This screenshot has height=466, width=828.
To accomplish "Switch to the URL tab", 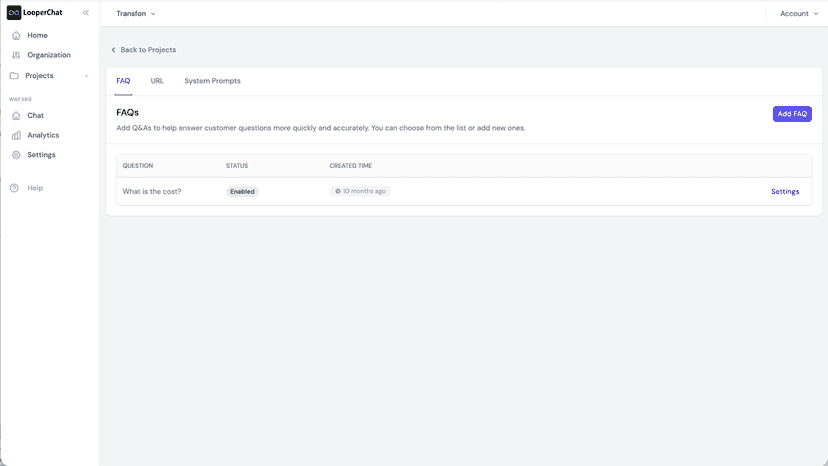I will click(x=157, y=81).
